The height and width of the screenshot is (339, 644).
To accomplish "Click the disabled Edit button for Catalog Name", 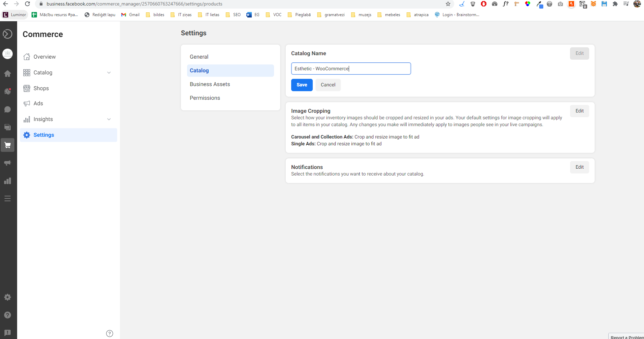I will click(580, 53).
